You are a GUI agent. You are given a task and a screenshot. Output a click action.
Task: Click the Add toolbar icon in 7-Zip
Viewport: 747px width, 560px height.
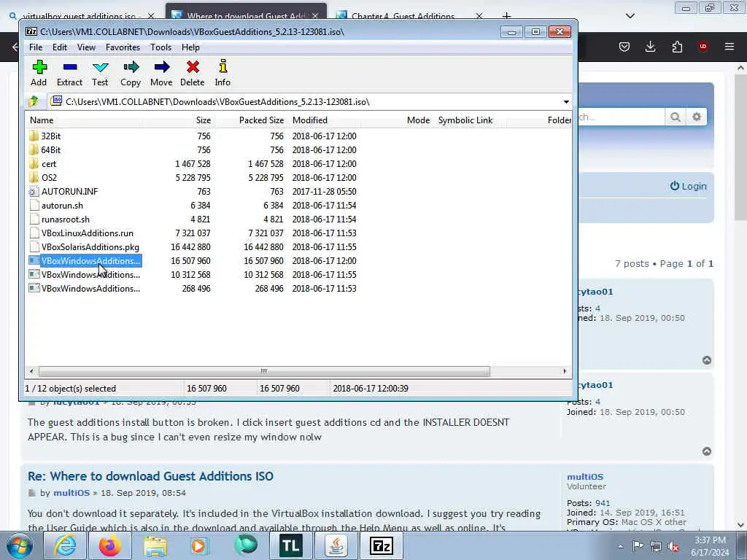(x=39, y=73)
